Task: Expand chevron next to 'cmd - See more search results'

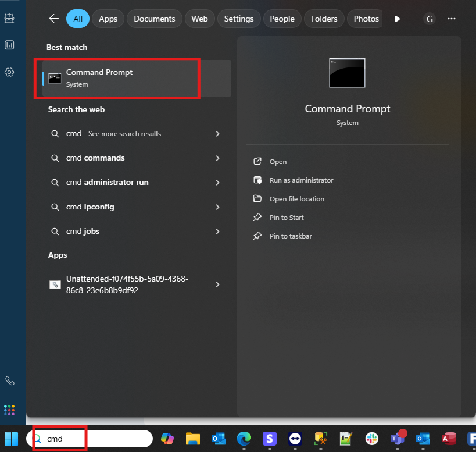Action: click(217, 134)
